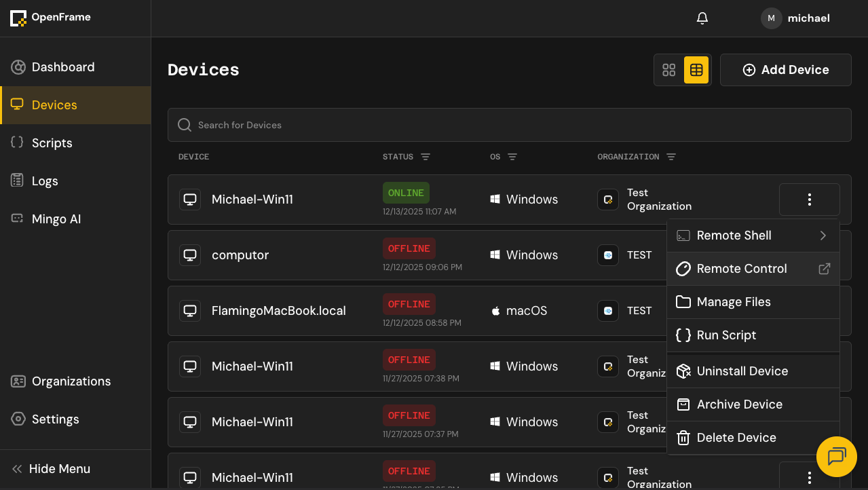The width and height of the screenshot is (868, 490).
Task: Choose Run Script in context menu
Action: (753, 335)
